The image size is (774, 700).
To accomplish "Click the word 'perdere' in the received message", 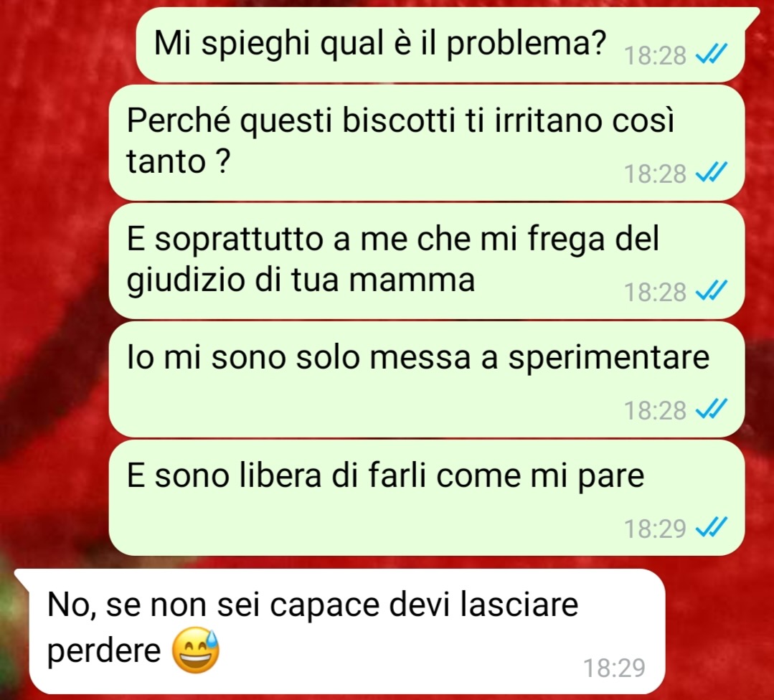I will tap(104, 652).
